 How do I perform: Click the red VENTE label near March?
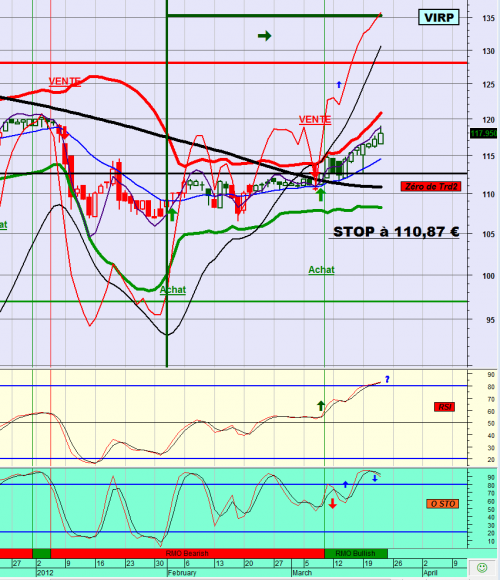pos(315,119)
